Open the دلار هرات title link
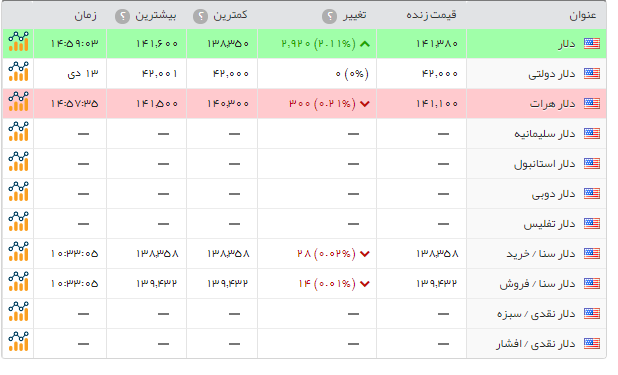The width and height of the screenshot is (618, 375). tap(552, 104)
